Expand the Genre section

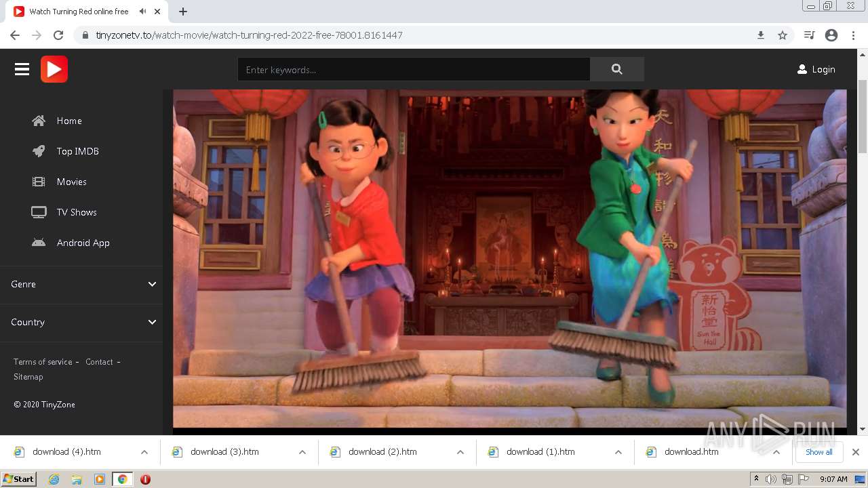(x=81, y=284)
